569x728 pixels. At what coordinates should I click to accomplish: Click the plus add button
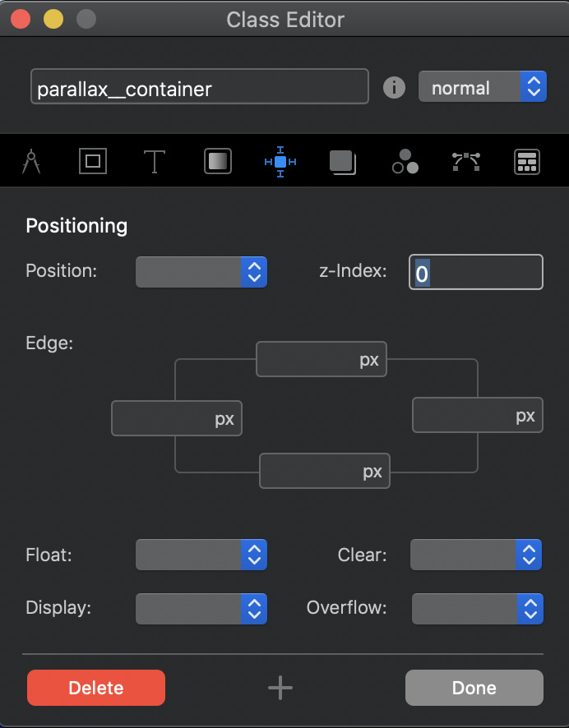tap(280, 688)
